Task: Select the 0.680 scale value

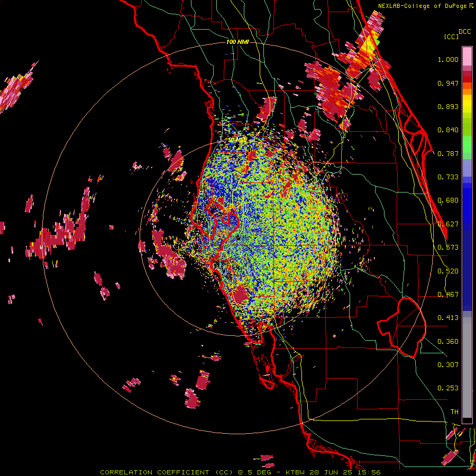Action: [448, 200]
